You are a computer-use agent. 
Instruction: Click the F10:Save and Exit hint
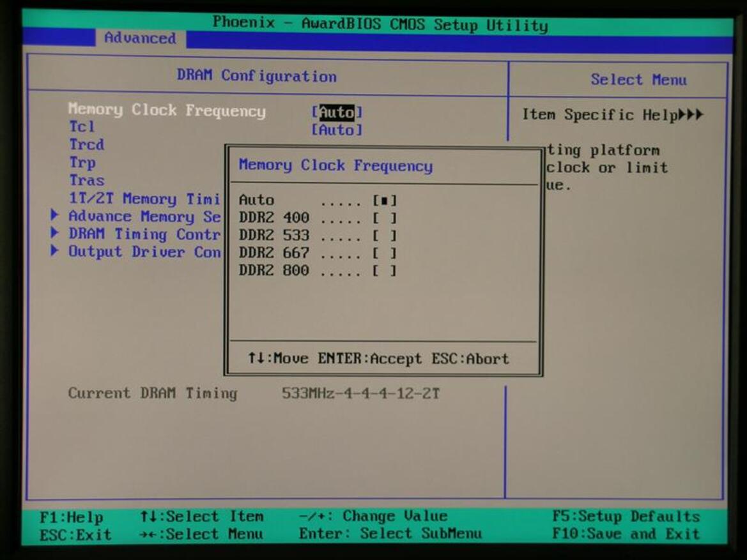626,534
